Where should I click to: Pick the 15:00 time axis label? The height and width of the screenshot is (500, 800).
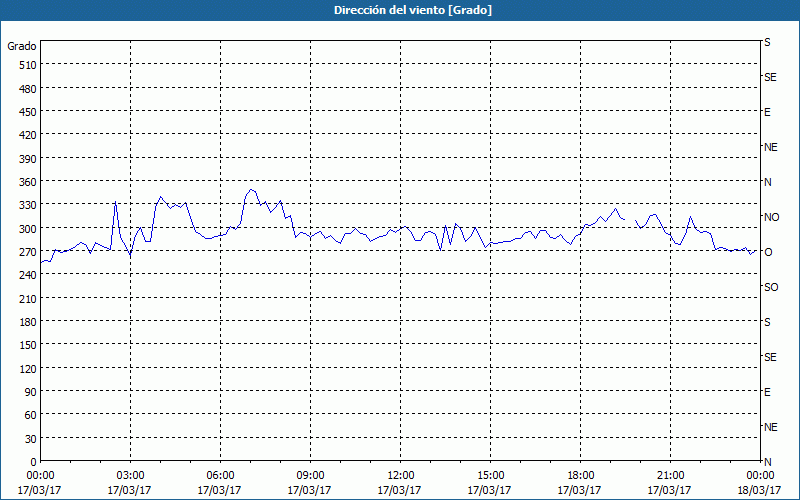click(x=490, y=476)
